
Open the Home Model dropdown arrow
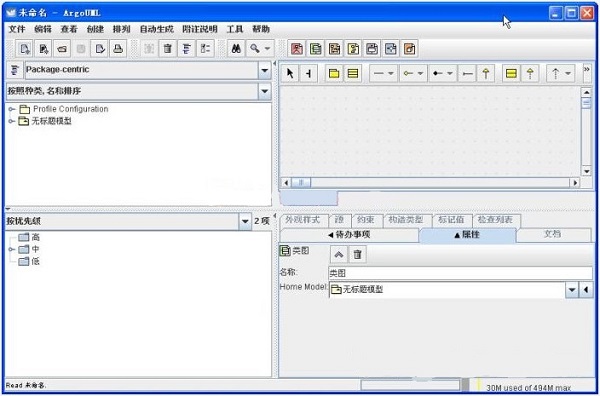click(572, 290)
